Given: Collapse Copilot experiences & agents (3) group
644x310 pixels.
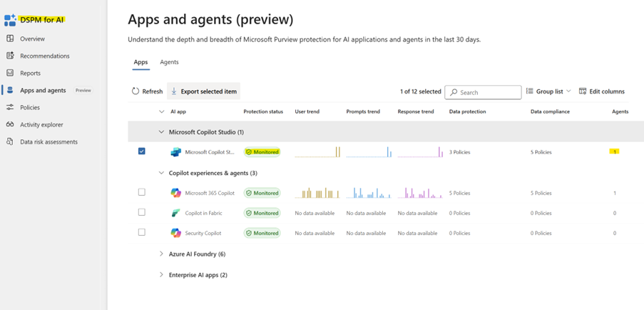Looking at the screenshot, I should click(161, 173).
